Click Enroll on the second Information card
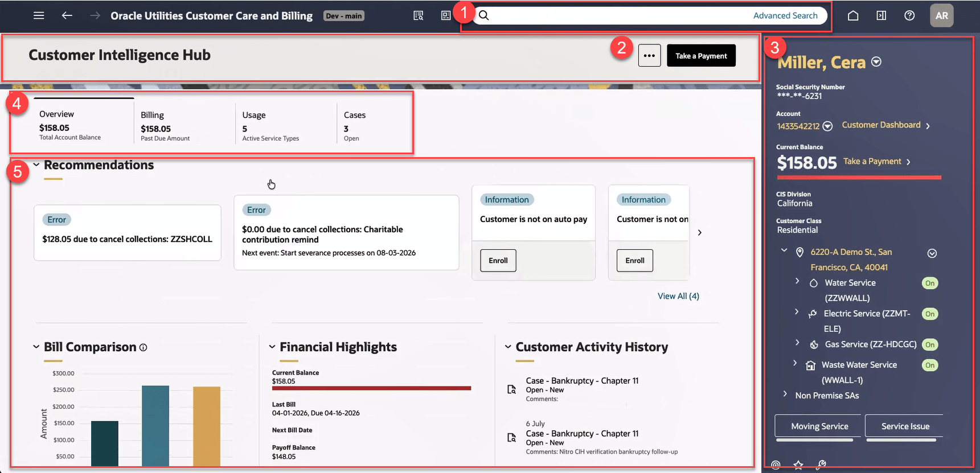 (x=635, y=261)
